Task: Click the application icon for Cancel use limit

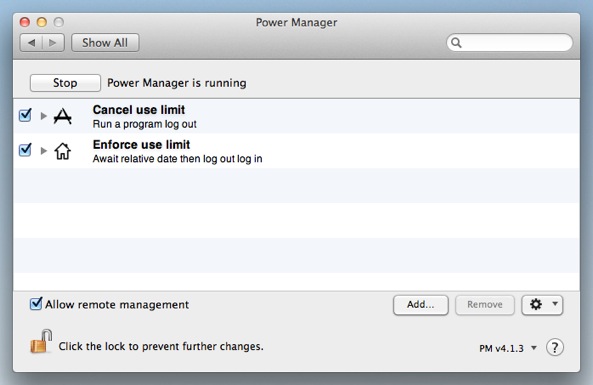Action: click(x=62, y=116)
